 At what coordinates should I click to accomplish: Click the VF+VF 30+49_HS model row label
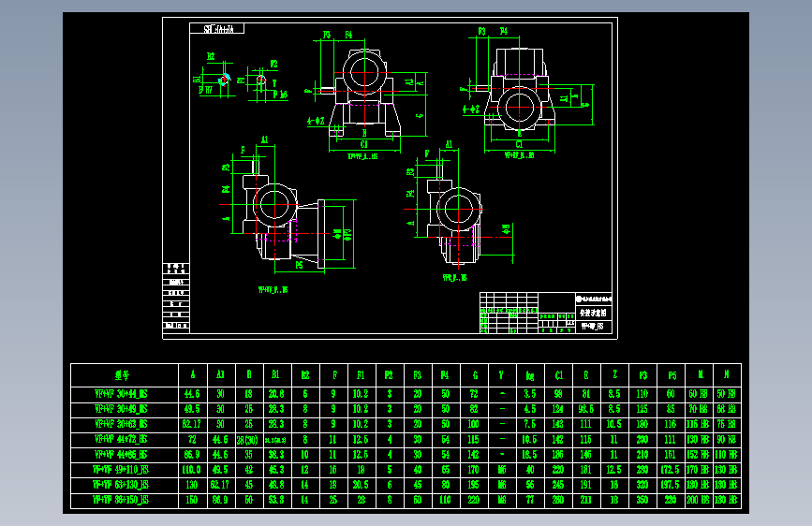[x=121, y=409]
